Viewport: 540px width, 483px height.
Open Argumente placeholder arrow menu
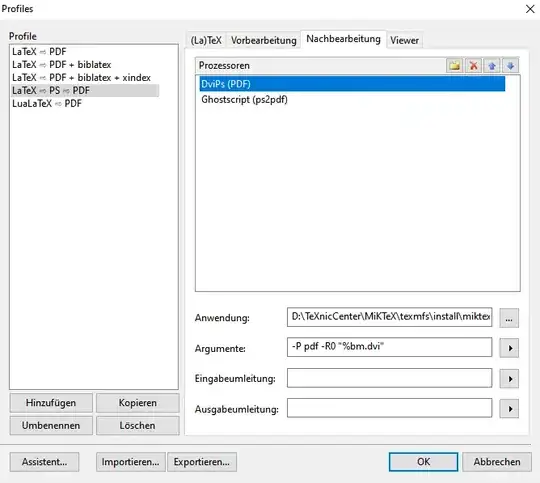coord(509,348)
